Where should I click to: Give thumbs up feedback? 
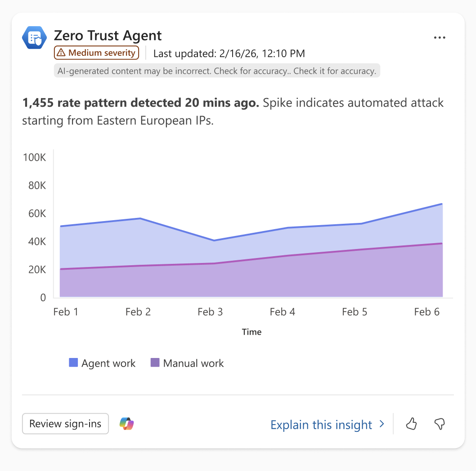[411, 424]
